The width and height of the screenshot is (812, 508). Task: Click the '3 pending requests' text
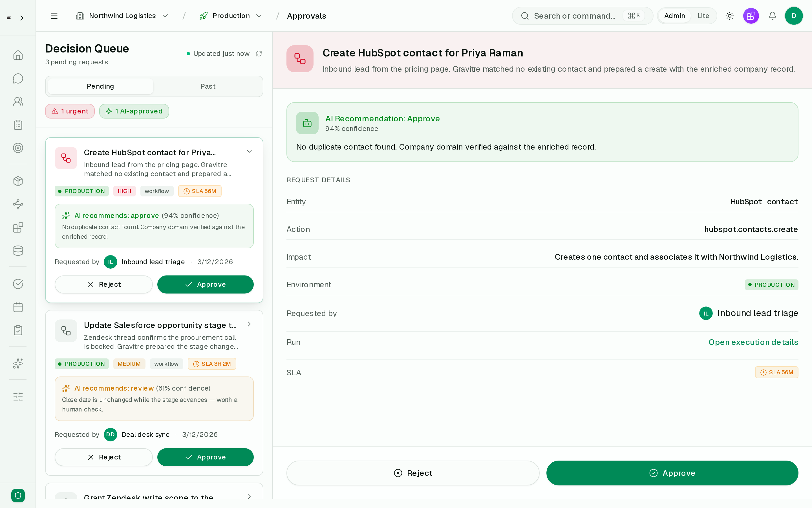(76, 62)
